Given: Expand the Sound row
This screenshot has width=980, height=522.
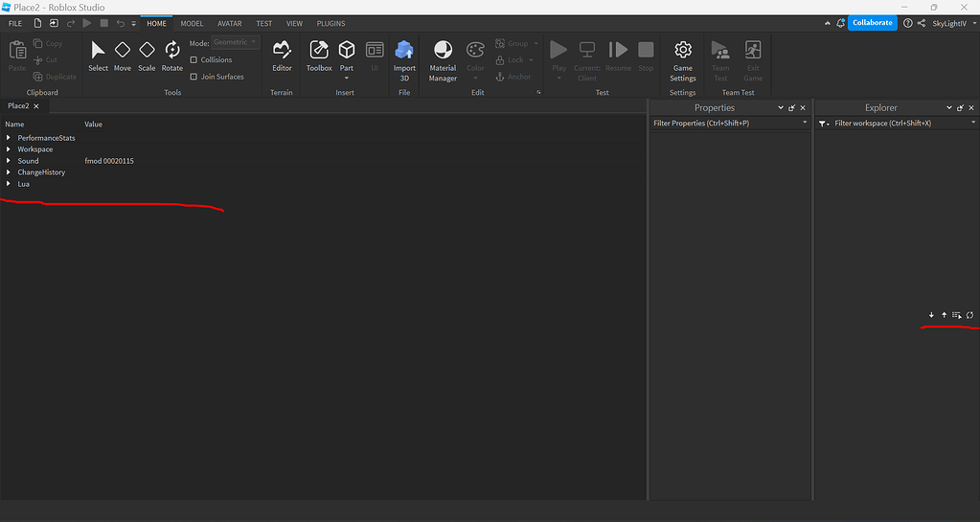Looking at the screenshot, I should [x=8, y=161].
